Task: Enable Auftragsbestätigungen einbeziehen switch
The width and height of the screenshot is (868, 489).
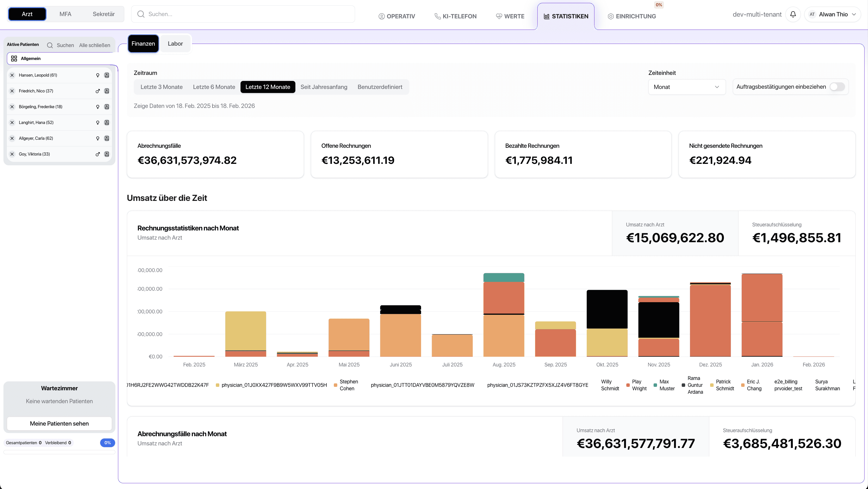Action: [x=837, y=87]
